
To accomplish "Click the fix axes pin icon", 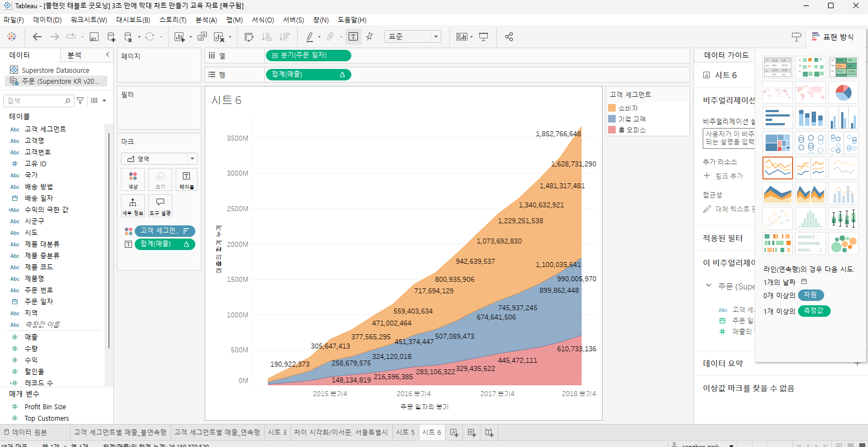I will 369,37.
